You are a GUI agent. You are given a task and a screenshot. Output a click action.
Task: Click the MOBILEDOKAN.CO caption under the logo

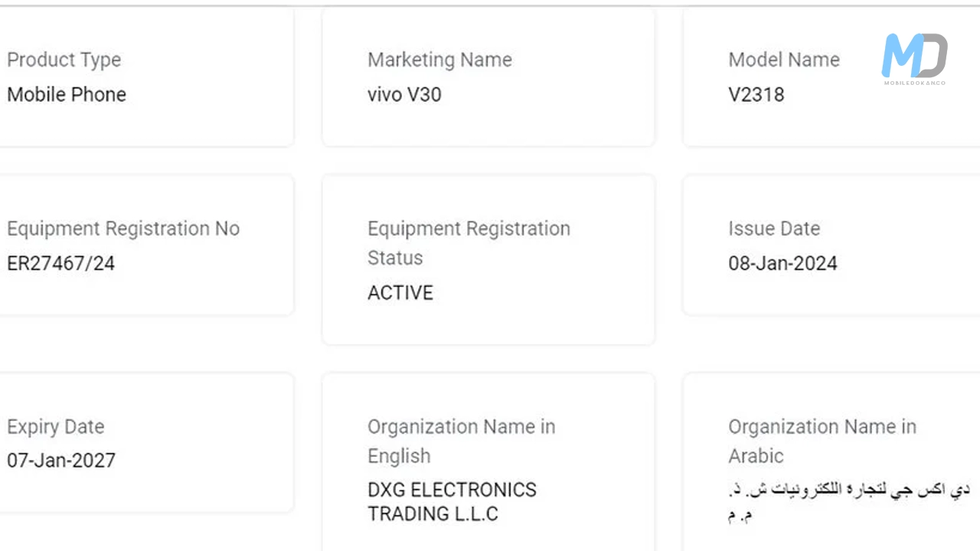click(914, 83)
